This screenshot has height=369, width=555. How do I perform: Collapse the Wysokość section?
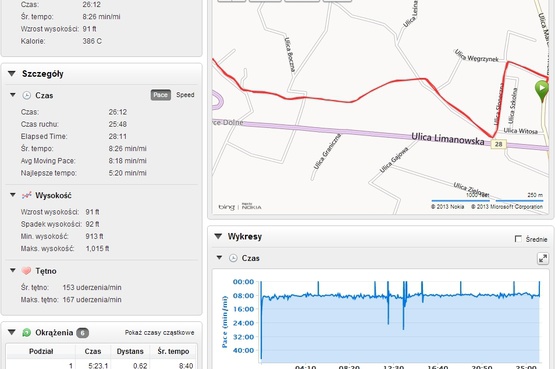(13, 195)
